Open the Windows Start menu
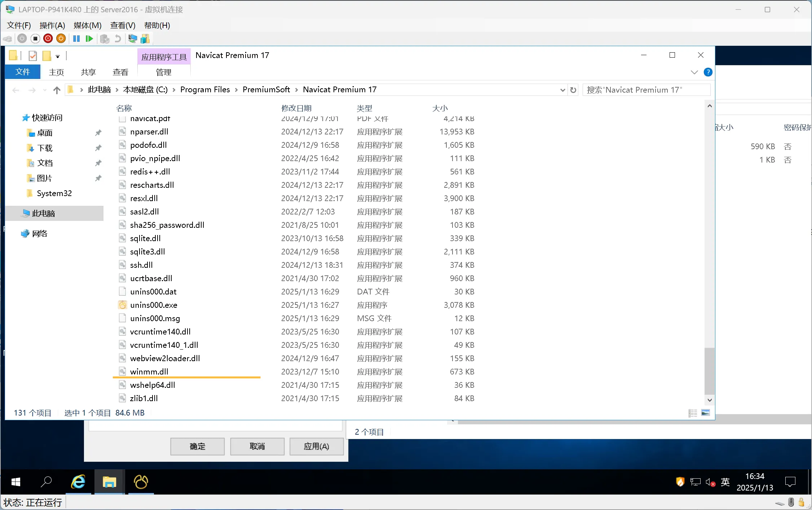The height and width of the screenshot is (510, 812). pos(16,482)
